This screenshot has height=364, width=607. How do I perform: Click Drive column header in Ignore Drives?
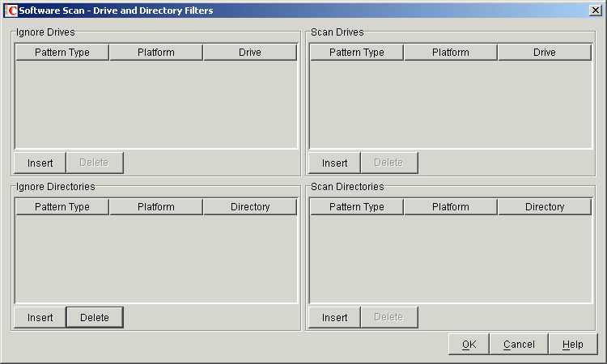[250, 53]
